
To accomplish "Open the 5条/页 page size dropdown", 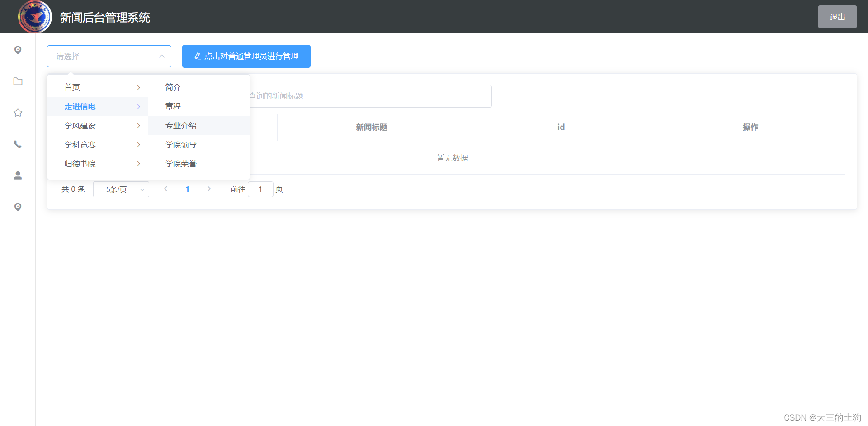I will click(x=121, y=189).
